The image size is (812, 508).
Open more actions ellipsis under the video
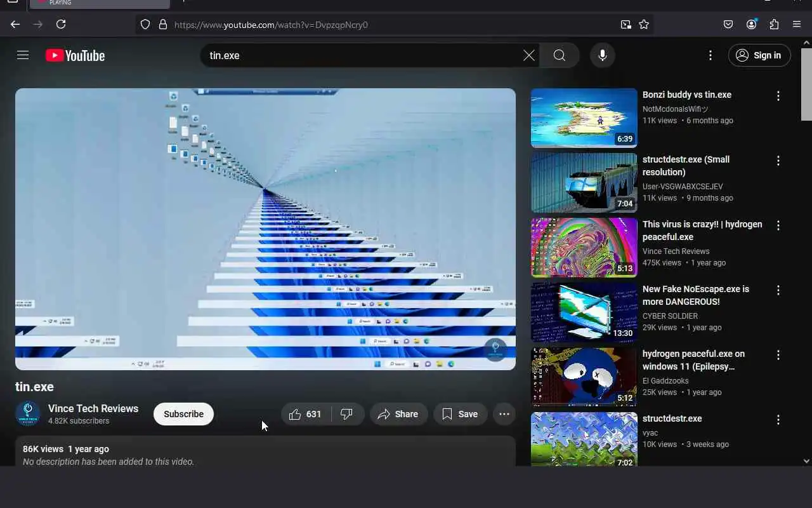click(504, 414)
